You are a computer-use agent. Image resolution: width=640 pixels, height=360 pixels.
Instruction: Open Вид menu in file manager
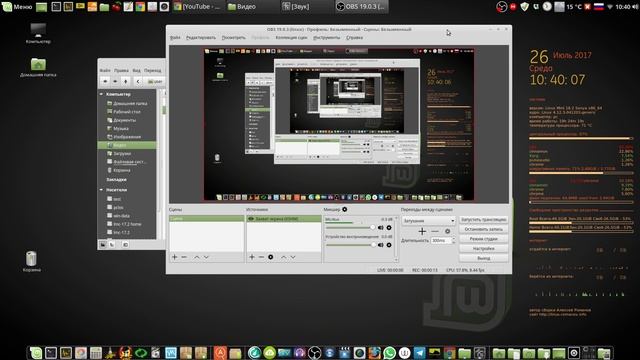pos(136,71)
